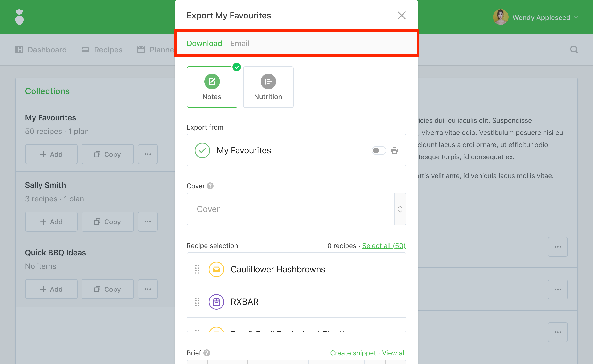
Task: Select the Download tab
Action: pos(204,43)
